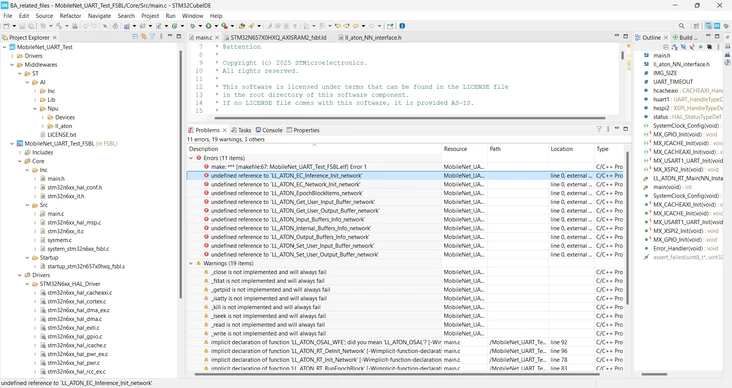The width and height of the screenshot is (732, 388).
Task: Open the Run button dropdown arrow
Action: (216, 26)
